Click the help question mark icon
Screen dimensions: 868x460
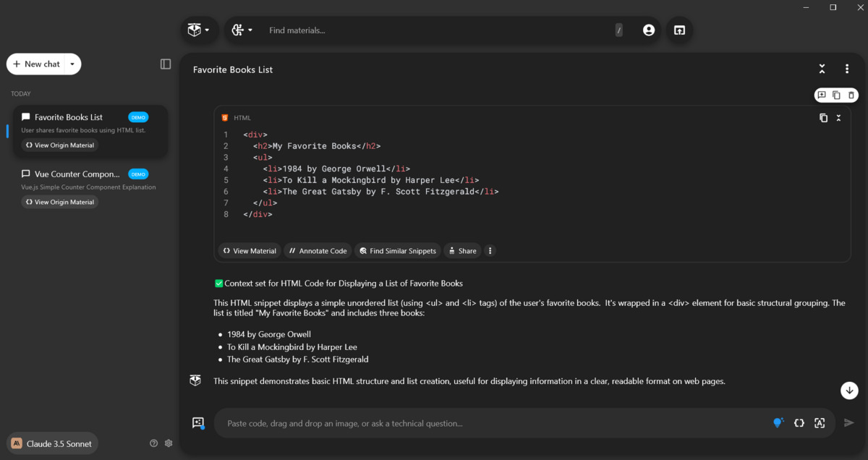(153, 443)
